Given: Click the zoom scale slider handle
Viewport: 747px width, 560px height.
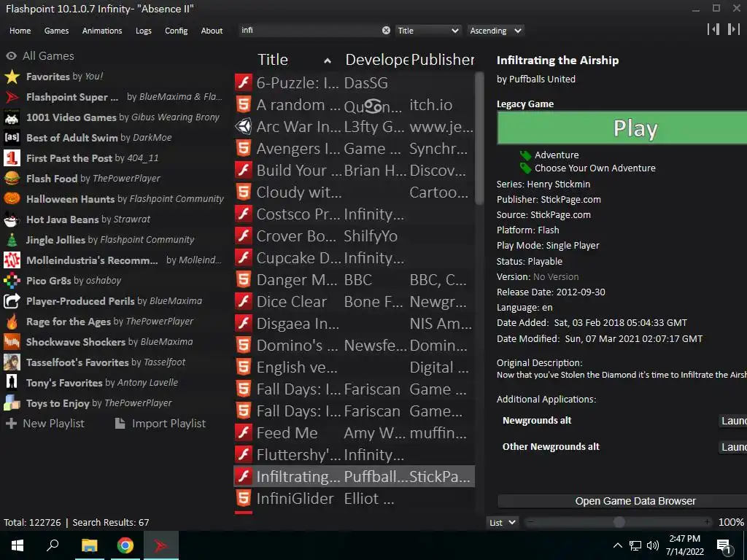Looking at the screenshot, I should tap(619, 522).
